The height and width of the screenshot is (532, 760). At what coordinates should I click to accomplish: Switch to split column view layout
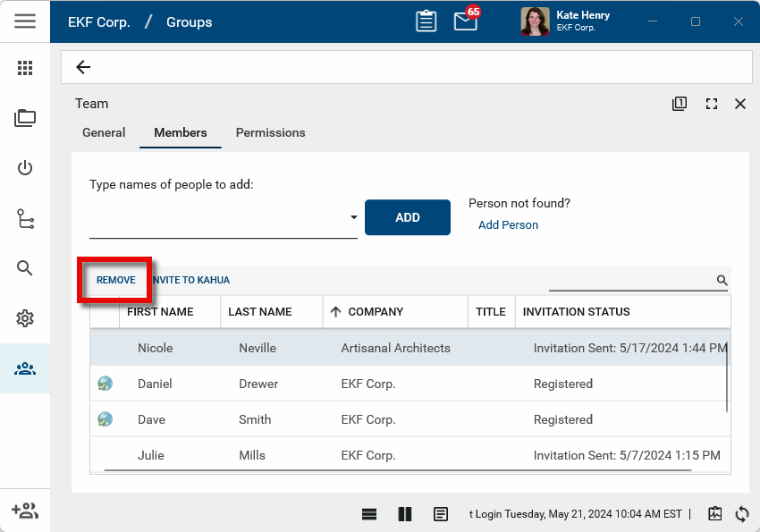pos(405,514)
